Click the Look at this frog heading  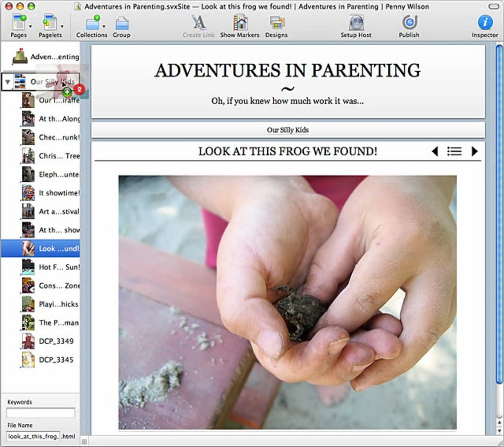tap(288, 151)
